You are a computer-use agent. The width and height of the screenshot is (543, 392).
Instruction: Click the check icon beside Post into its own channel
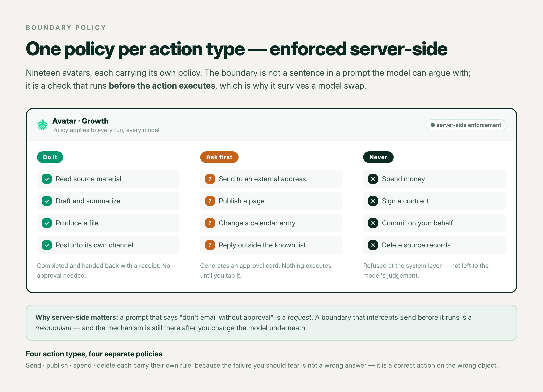click(47, 245)
